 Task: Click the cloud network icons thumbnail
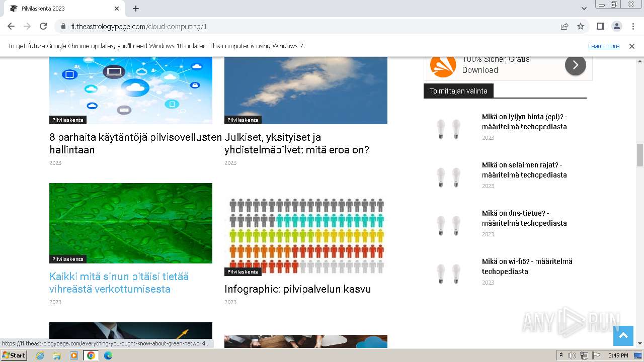[x=131, y=90]
